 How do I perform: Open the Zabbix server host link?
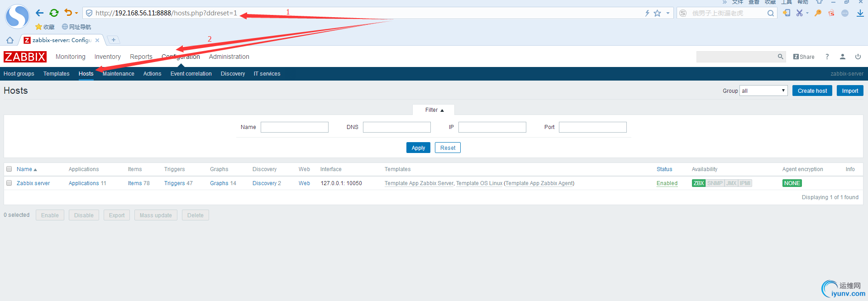tap(33, 183)
